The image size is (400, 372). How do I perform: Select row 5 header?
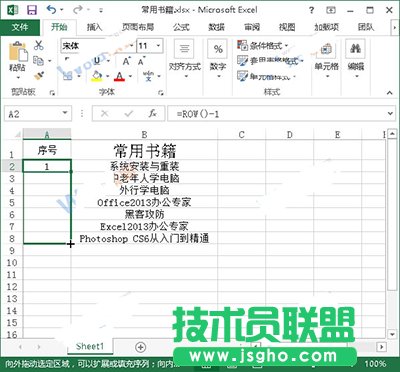point(12,203)
